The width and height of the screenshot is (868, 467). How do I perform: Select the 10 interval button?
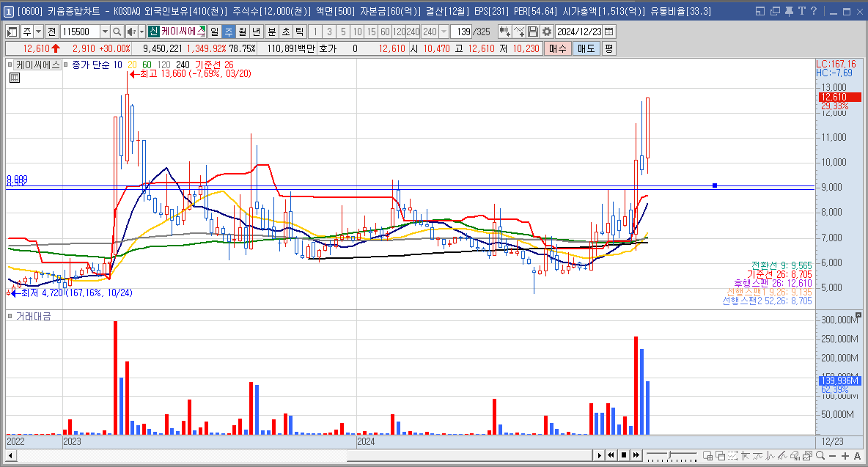click(357, 32)
